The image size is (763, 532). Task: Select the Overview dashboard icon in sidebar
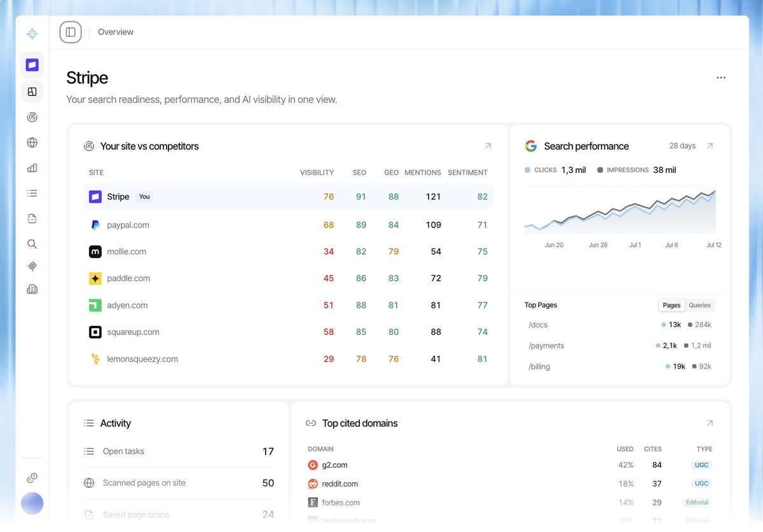pos(32,92)
